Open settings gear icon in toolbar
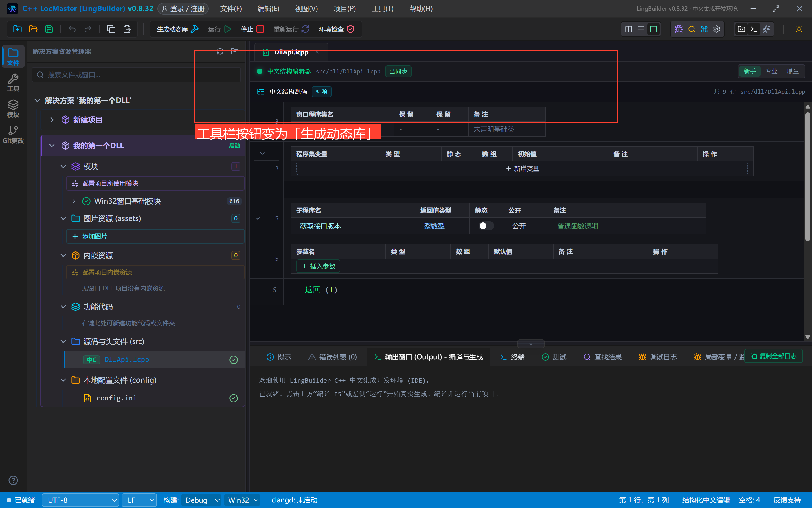The height and width of the screenshot is (508, 812). point(717,29)
